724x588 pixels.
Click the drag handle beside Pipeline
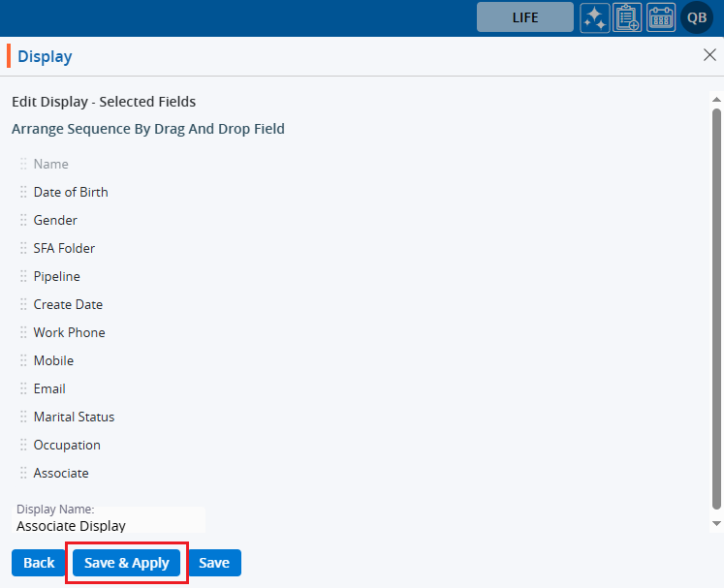pyautogui.click(x=23, y=277)
